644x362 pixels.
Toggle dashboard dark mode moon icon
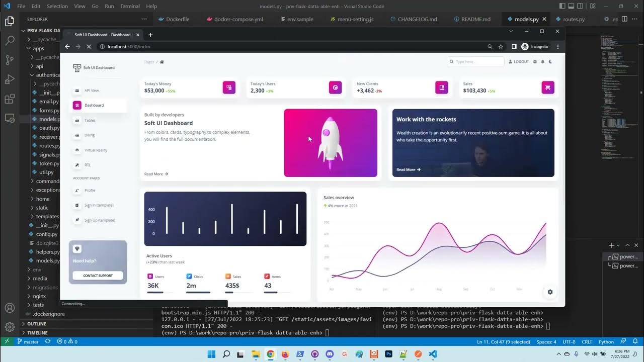coord(550,61)
